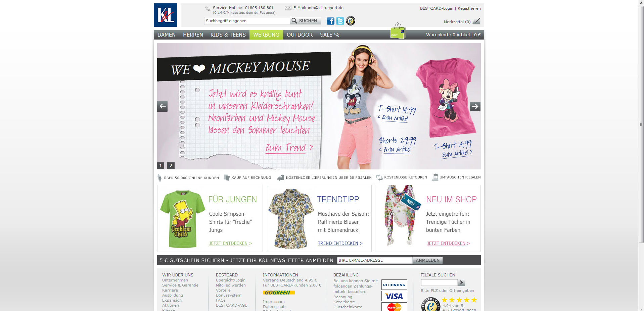Open the SALE % menu
644x311 pixels.
(329, 35)
